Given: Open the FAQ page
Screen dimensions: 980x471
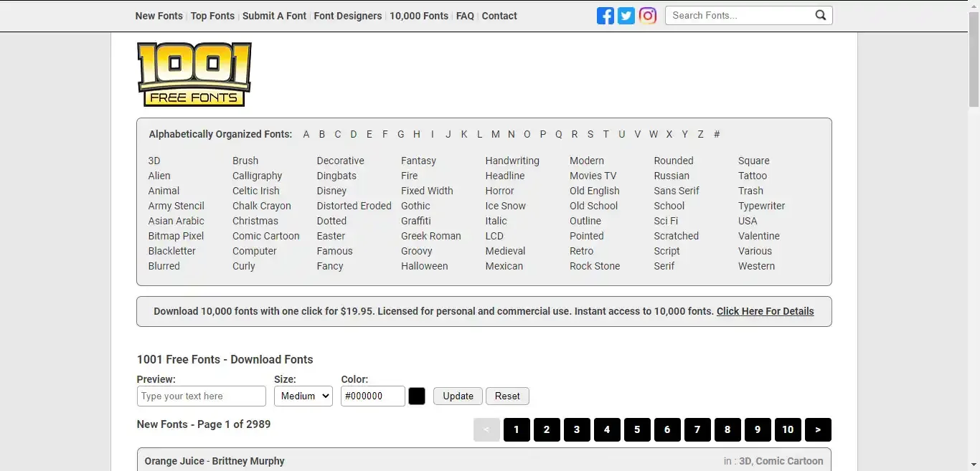Looking at the screenshot, I should click(465, 16).
